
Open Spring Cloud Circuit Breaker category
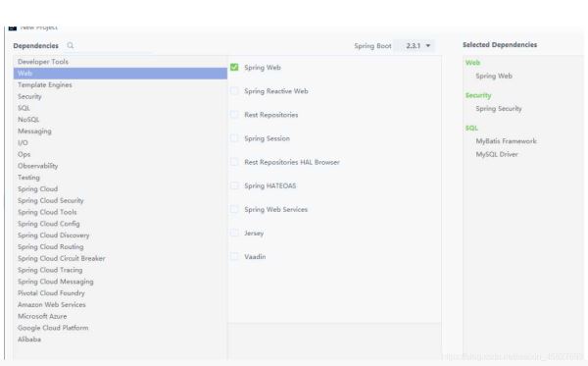tap(121, 258)
